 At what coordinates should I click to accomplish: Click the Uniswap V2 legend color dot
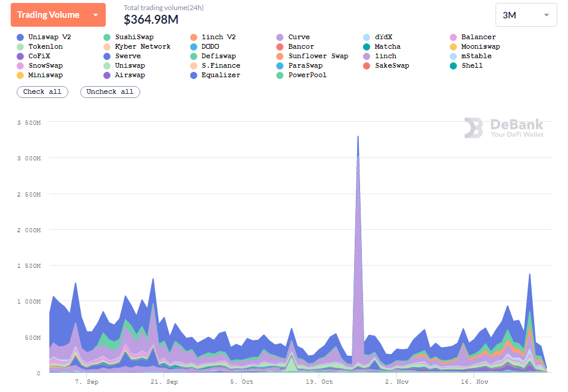(20, 37)
